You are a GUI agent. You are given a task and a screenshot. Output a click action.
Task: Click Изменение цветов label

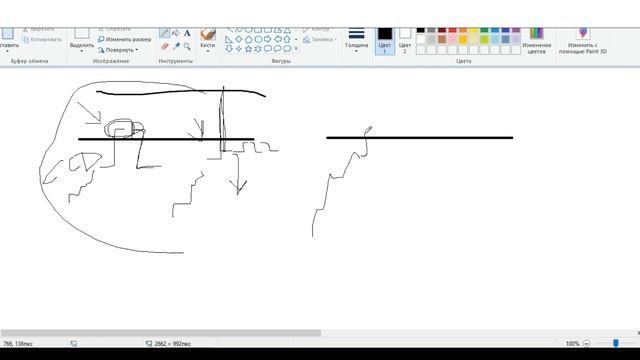(536, 48)
